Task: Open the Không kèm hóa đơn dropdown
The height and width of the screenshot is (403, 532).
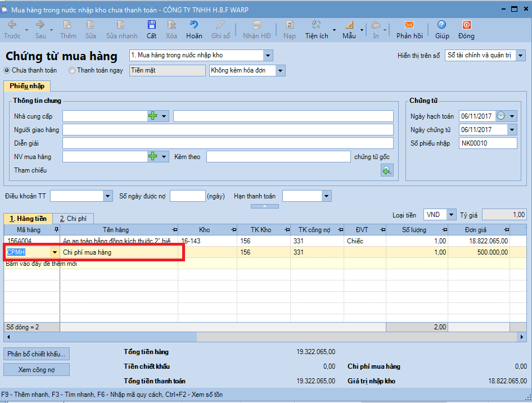Action: pyautogui.click(x=280, y=71)
